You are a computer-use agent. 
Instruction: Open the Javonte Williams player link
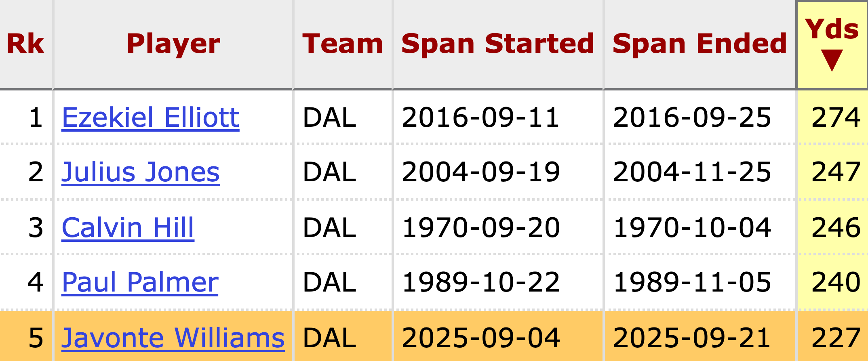(x=173, y=338)
